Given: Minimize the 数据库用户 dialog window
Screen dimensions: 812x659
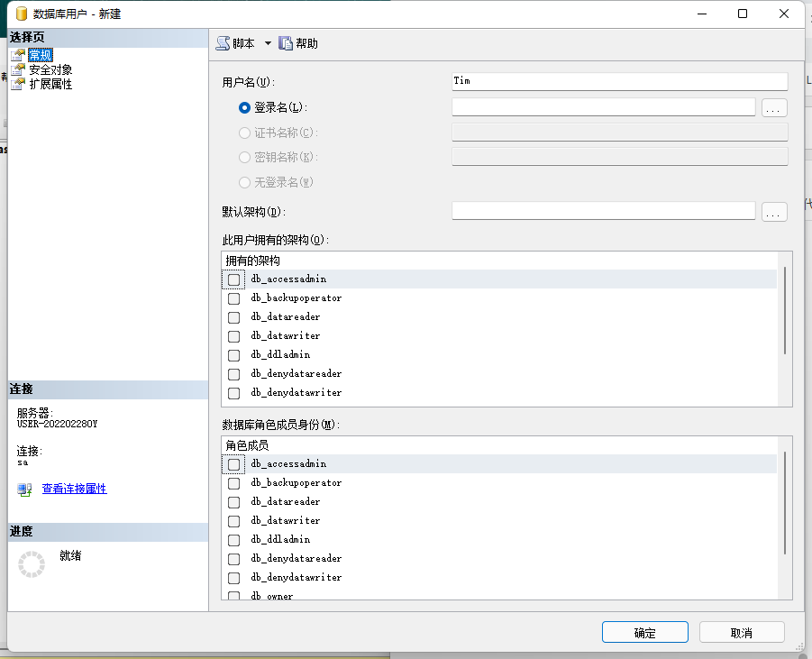Looking at the screenshot, I should pos(702,14).
